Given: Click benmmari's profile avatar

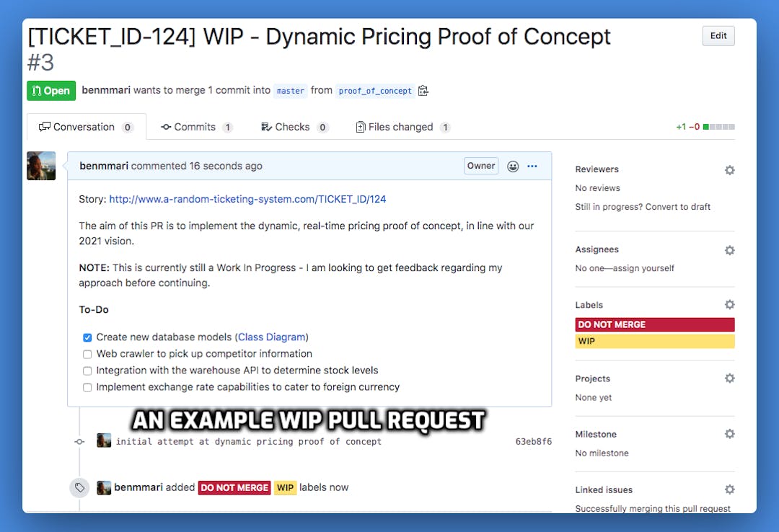Looking at the screenshot, I should 40,166.
